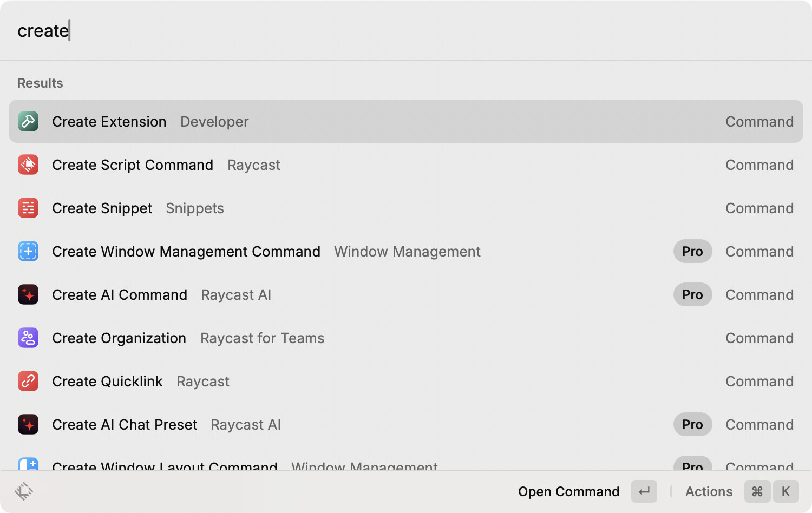This screenshot has width=812, height=513.
Task: Select the Create Script Command result
Action: (x=406, y=165)
